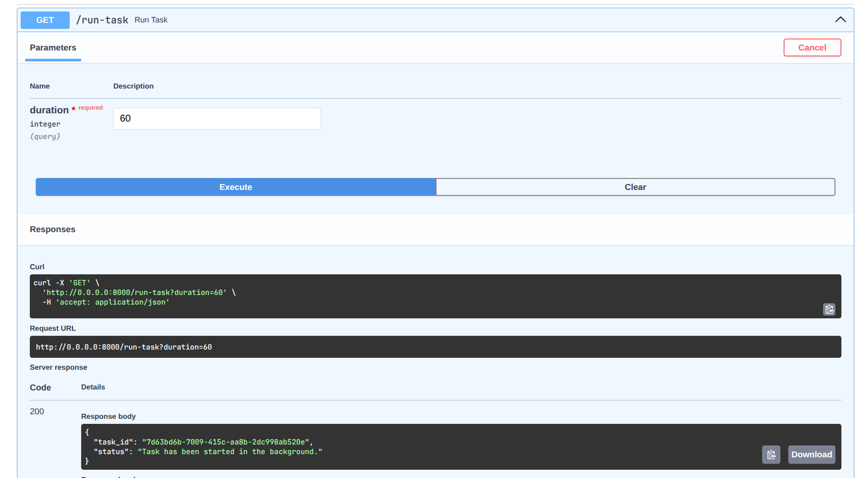Focus the duration input field
This screenshot has width=868, height=478.
click(x=217, y=119)
